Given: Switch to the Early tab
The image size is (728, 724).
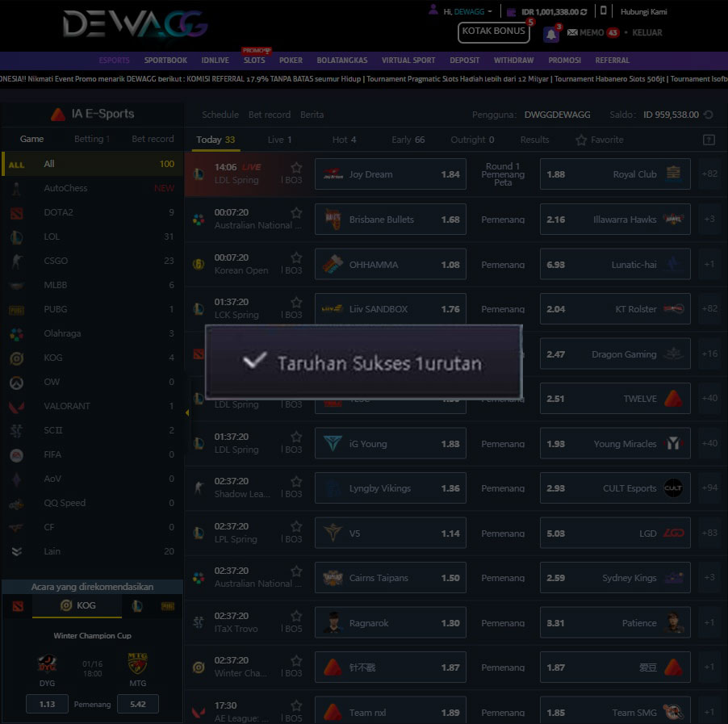Looking at the screenshot, I should 408,140.
